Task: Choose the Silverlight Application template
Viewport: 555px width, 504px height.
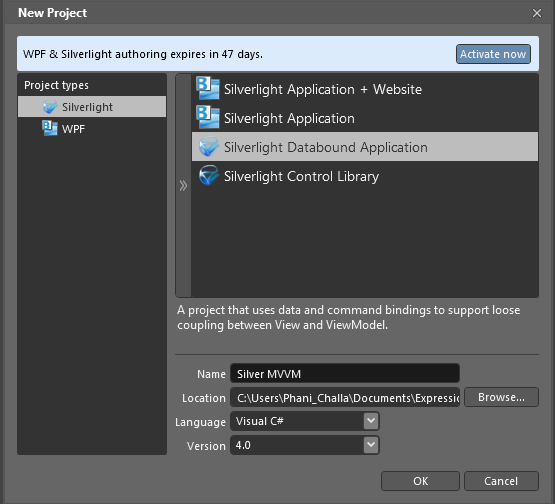Action: (x=365, y=118)
